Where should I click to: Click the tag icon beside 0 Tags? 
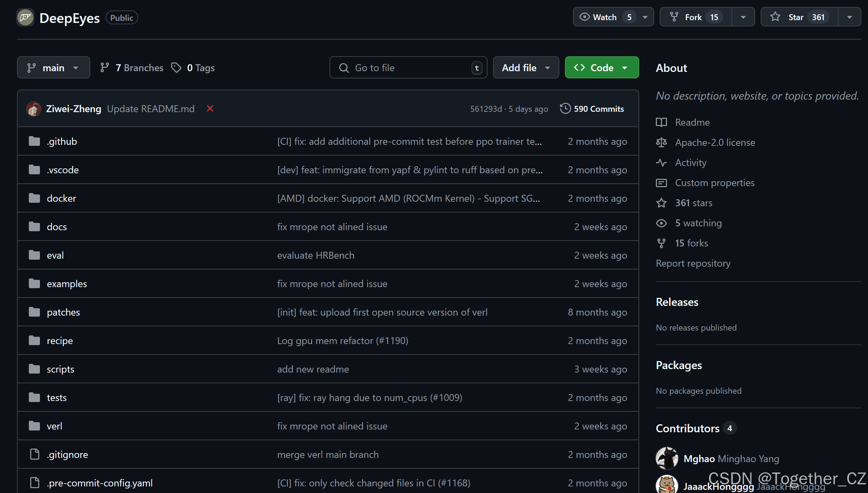point(176,68)
